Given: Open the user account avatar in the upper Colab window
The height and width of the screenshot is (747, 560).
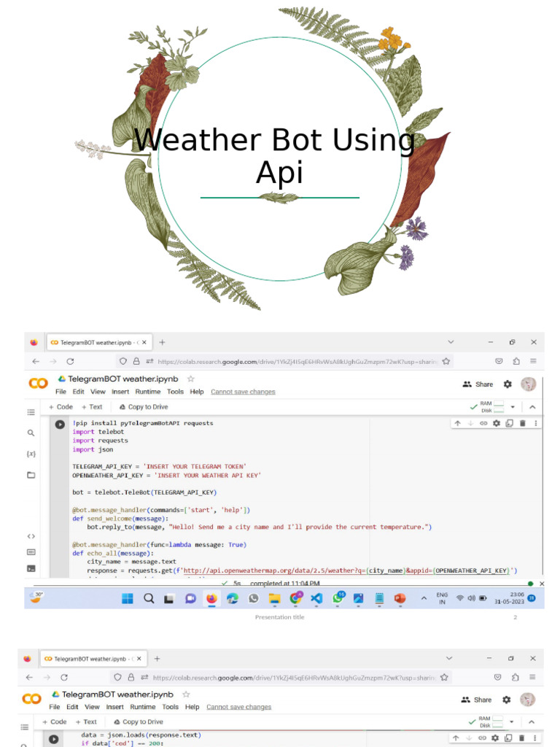Looking at the screenshot, I should pyautogui.click(x=529, y=384).
